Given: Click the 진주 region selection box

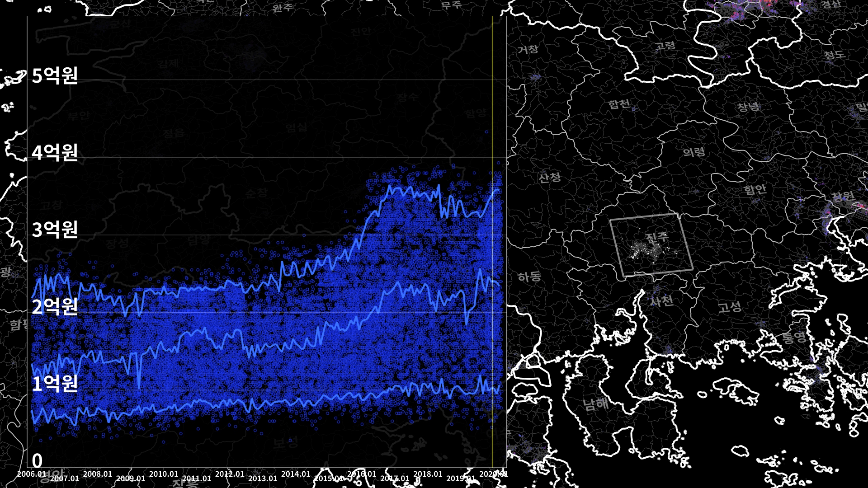Looking at the screenshot, I should [x=651, y=244].
